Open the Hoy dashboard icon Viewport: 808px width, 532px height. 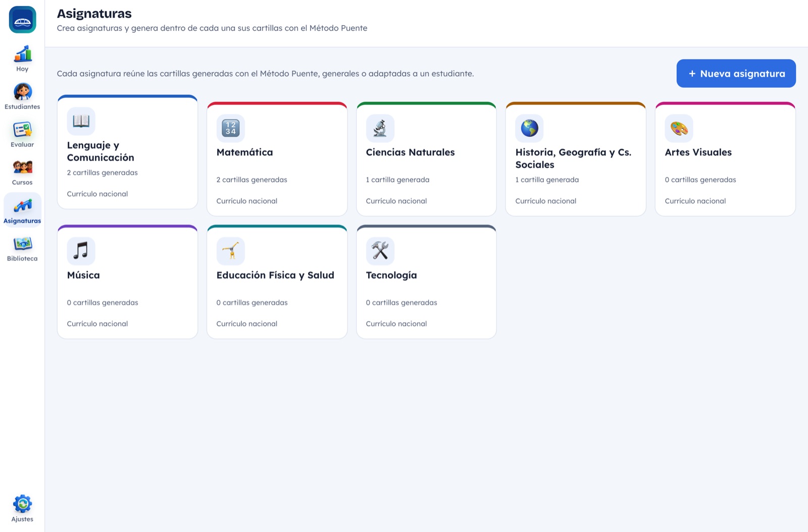[x=22, y=54]
